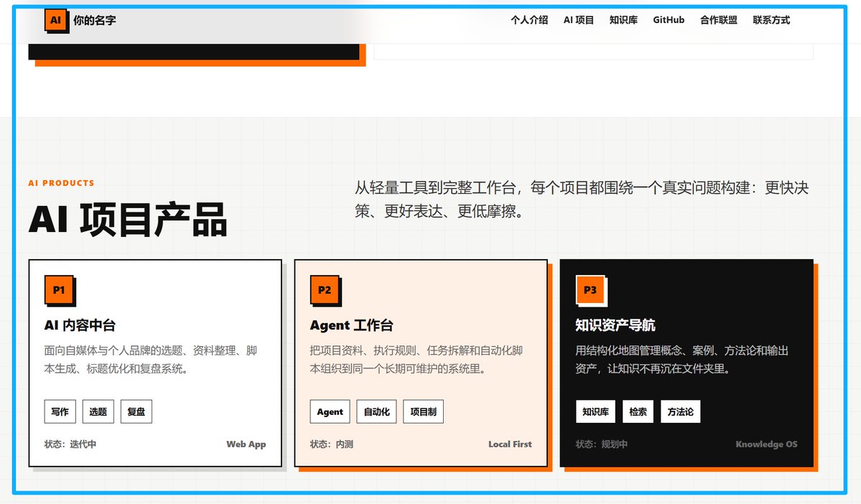Open the 个人介绍 nav item
The width and height of the screenshot is (861, 504).
(529, 20)
